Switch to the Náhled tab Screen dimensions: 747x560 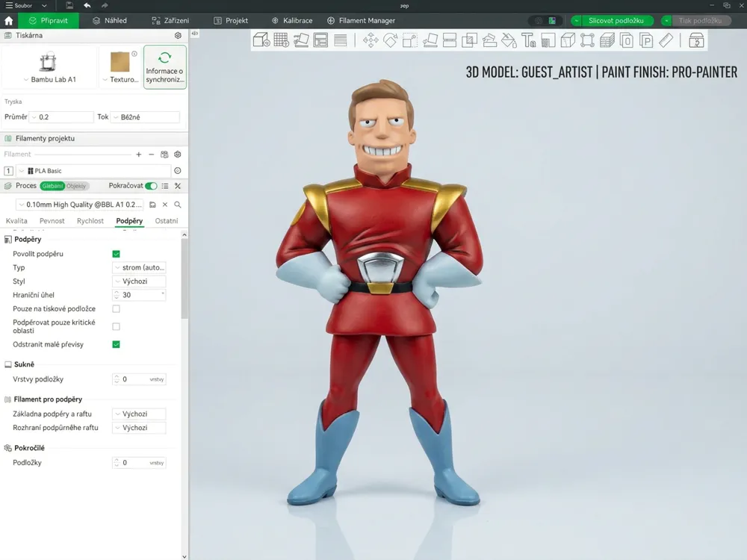pos(110,20)
